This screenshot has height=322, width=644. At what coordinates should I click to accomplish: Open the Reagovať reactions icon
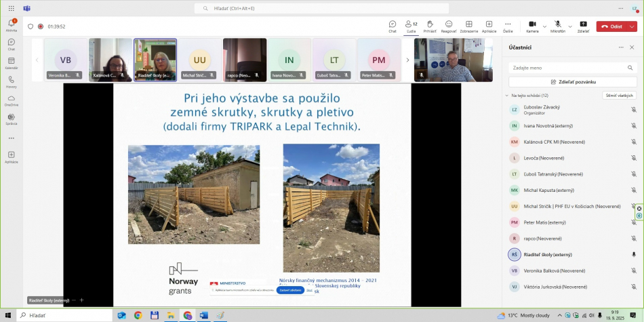click(x=449, y=26)
